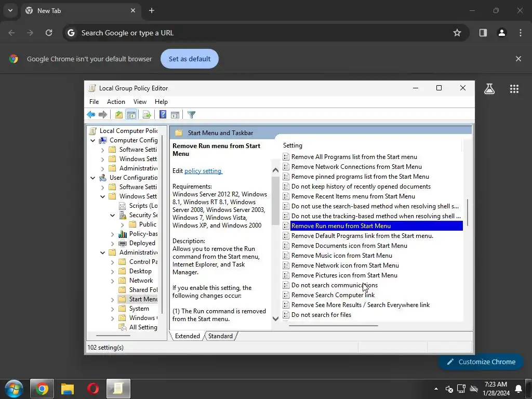Click Chrome Labs flask icon

click(x=489, y=89)
